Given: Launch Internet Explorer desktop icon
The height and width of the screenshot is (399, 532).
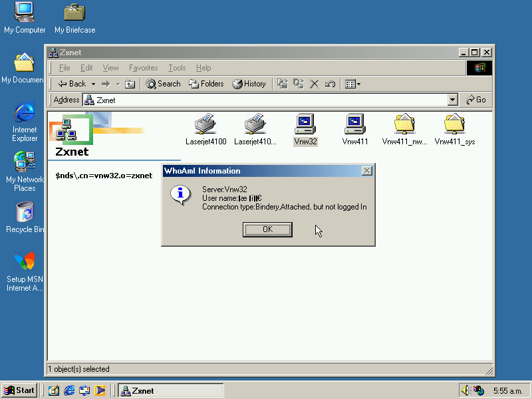Looking at the screenshot, I should [25, 122].
